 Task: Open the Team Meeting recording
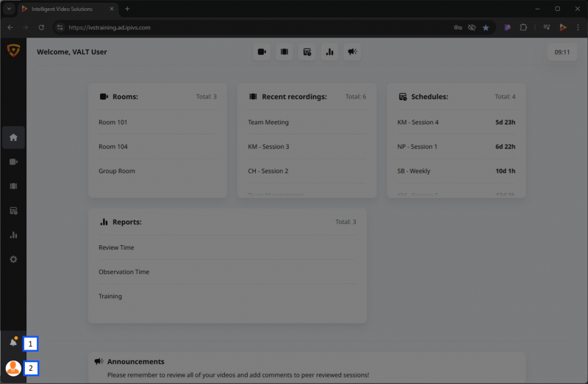click(x=306, y=122)
